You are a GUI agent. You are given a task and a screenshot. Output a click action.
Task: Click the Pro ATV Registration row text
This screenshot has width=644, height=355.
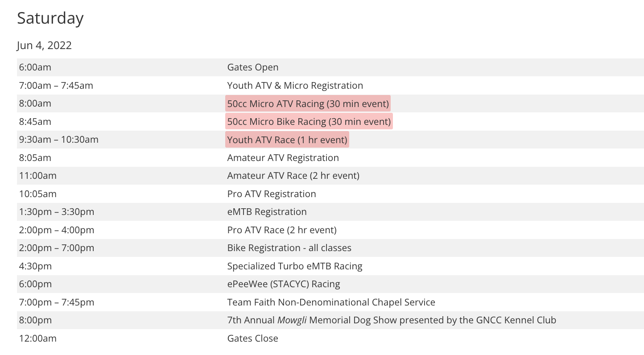(x=271, y=194)
